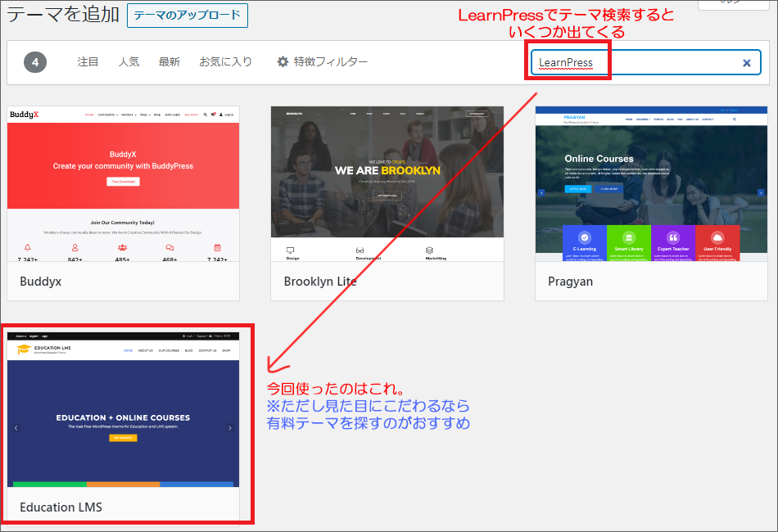Click the cart icon in Education LMS top bar
The width and height of the screenshot is (778, 532).
(x=209, y=336)
